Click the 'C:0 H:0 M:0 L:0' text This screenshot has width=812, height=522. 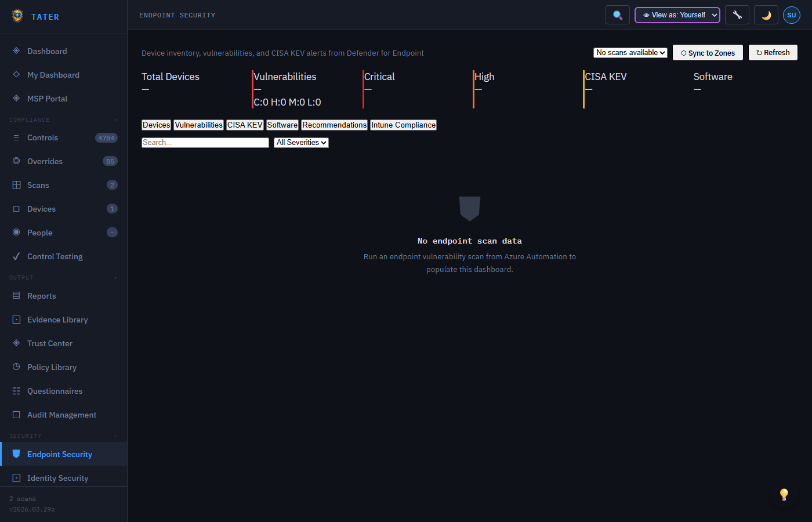[288, 102]
